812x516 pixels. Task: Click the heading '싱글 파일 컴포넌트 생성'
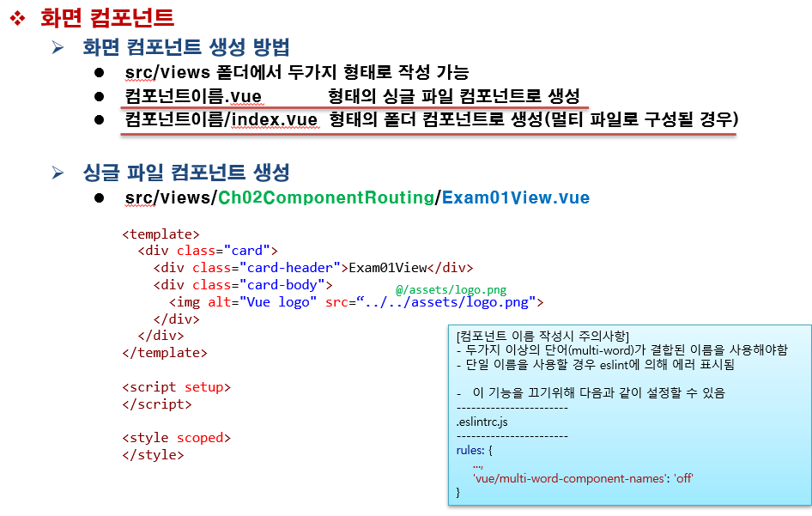pos(186,173)
